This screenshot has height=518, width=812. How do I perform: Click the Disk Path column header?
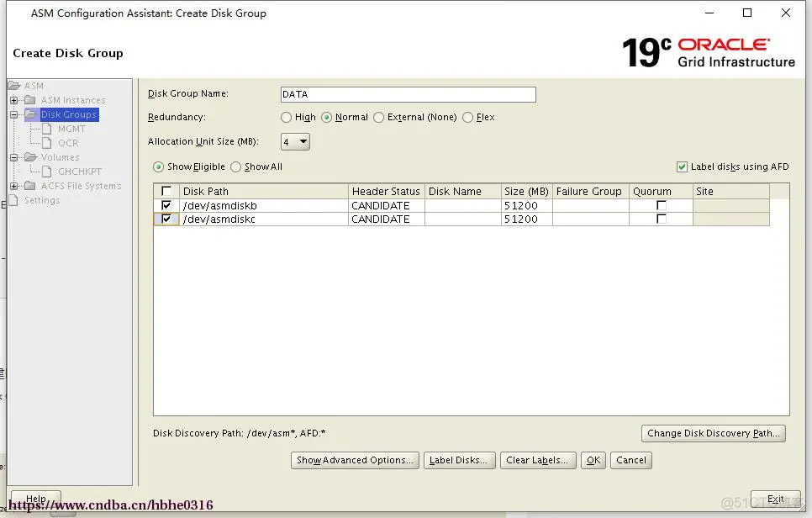[264, 191]
